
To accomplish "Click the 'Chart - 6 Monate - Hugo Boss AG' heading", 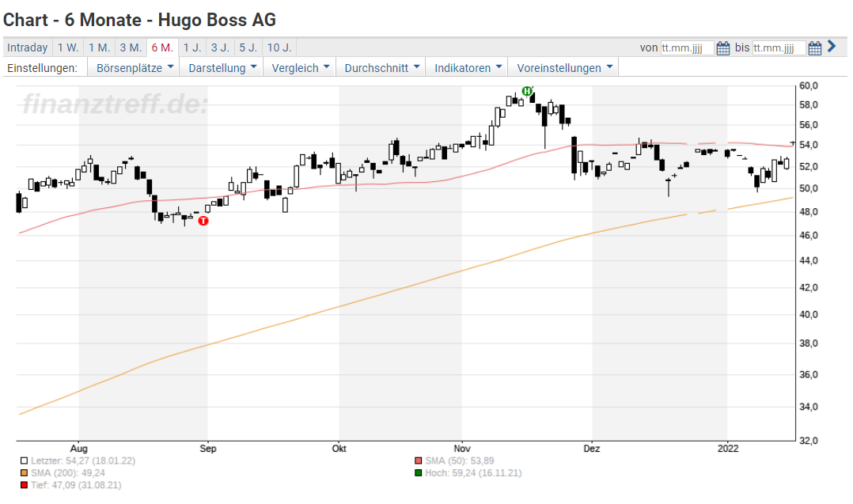I will (140, 20).
